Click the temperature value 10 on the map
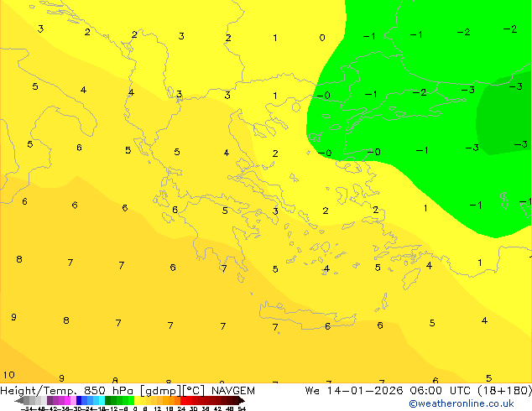Viewport: 532px width, 411px height. point(9,375)
